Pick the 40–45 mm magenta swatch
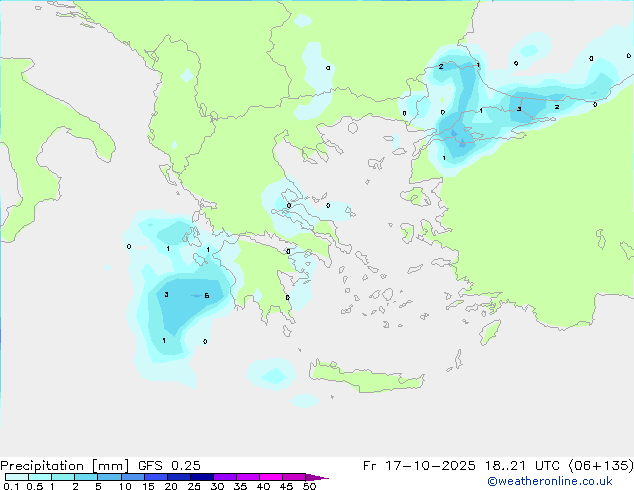 [x=271, y=477]
